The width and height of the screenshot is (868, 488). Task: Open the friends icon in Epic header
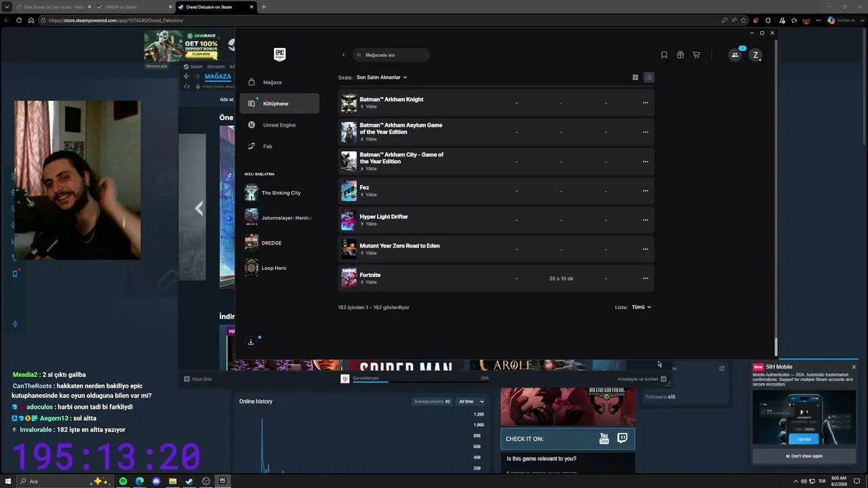click(735, 55)
